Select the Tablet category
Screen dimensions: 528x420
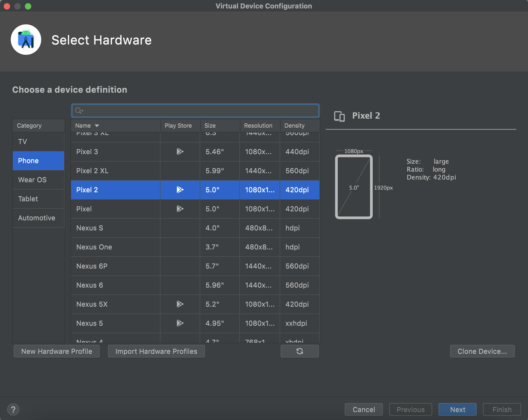38,199
